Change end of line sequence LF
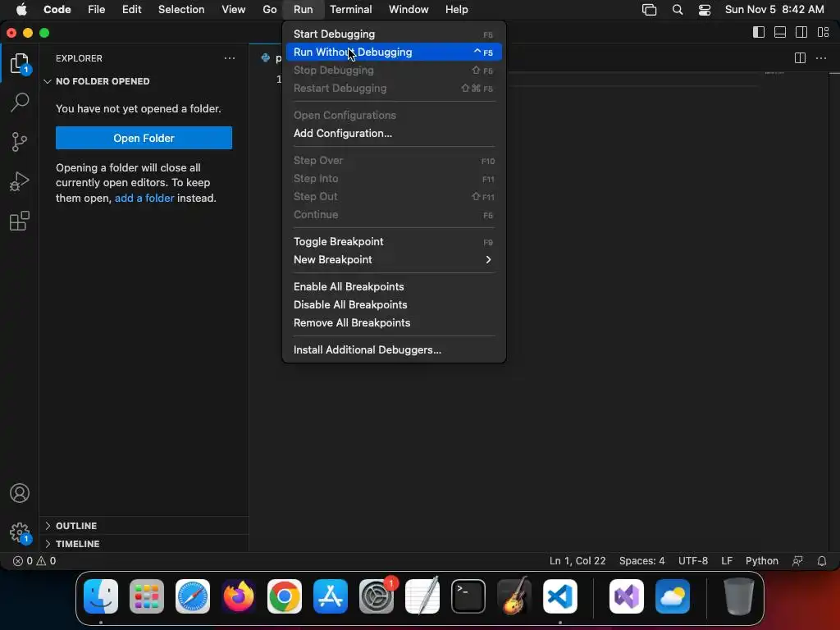The height and width of the screenshot is (630, 840). click(x=727, y=561)
